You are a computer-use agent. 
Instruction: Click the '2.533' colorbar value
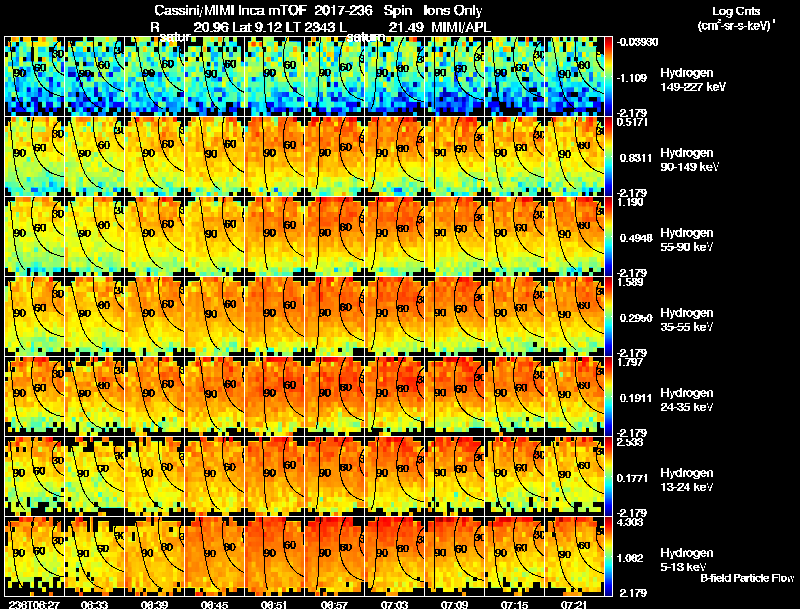(630, 442)
